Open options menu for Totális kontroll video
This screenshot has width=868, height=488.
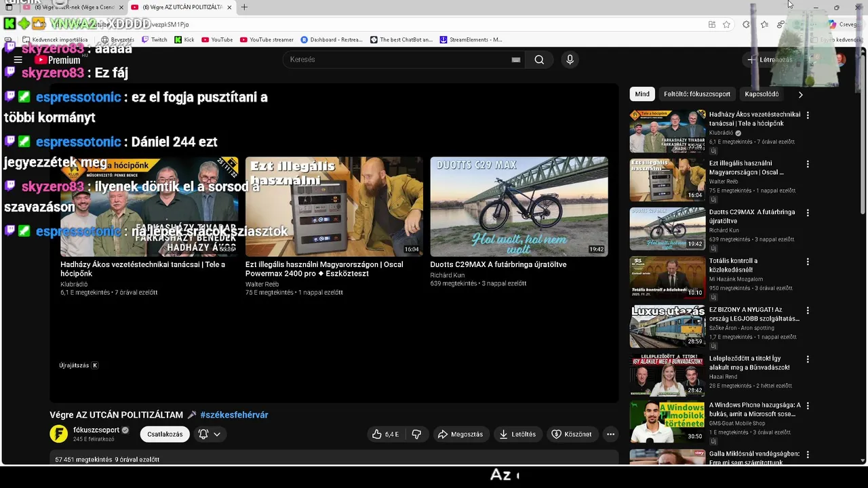[x=808, y=262]
